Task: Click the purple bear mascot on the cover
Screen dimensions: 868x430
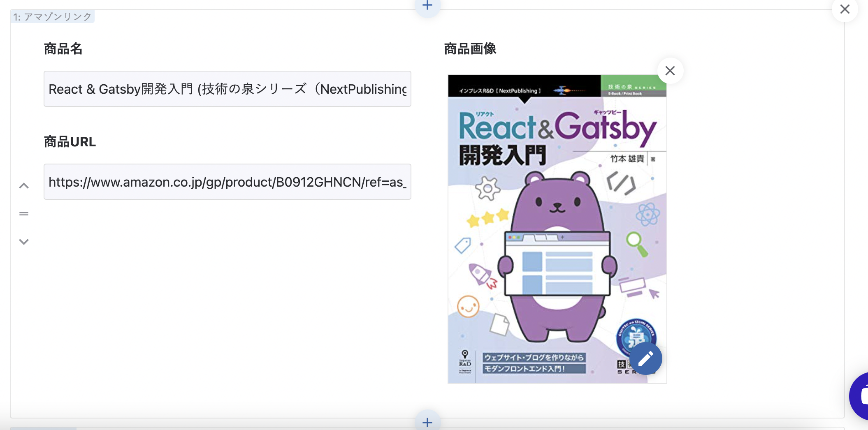Action: pyautogui.click(x=557, y=206)
